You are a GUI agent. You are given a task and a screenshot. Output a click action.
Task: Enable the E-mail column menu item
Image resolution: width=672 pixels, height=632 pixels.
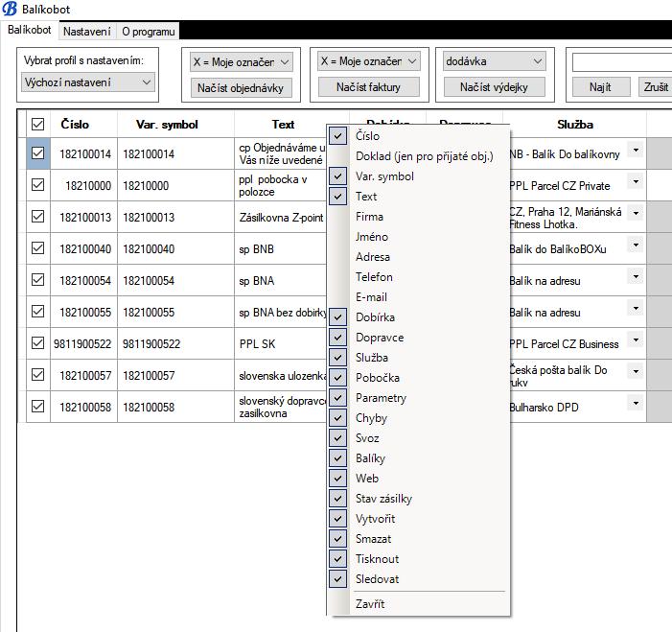(419, 297)
